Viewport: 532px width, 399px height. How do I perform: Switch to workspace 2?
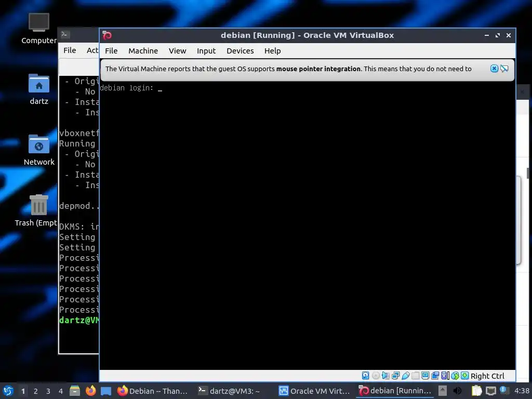pyautogui.click(x=36, y=391)
